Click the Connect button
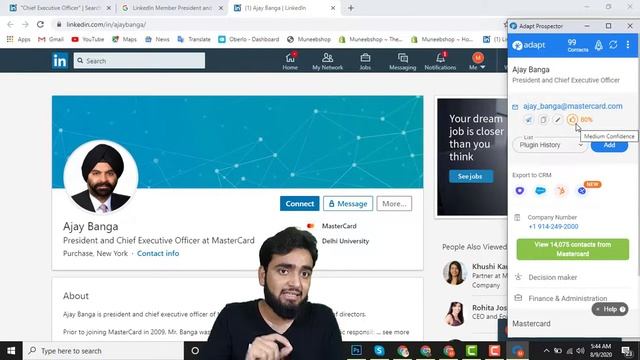Screen dimensions: 640x360 [x=300, y=204]
